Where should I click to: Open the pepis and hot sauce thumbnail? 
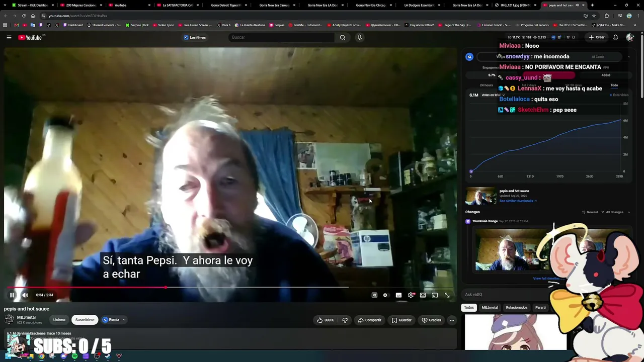[x=480, y=196]
